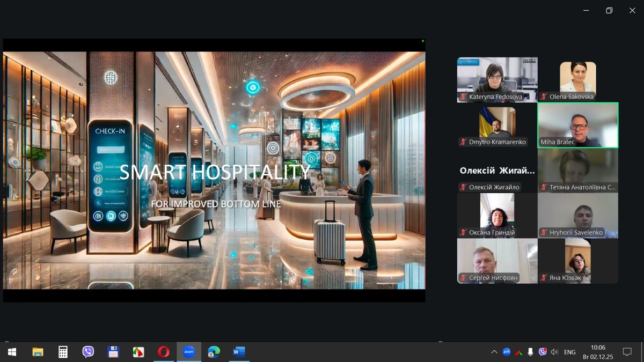The image size is (644, 362).
Task: Open File Explorer from the taskbar
Action: 38,352
